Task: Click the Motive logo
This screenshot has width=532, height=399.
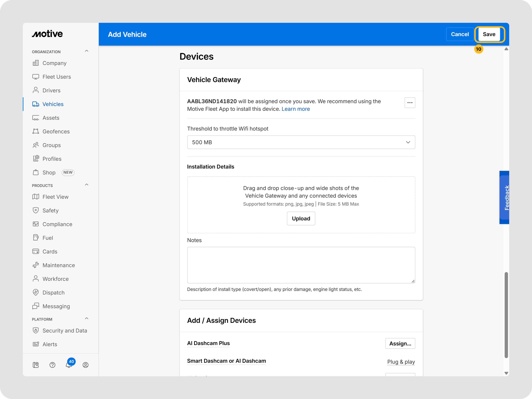Action: tap(47, 34)
